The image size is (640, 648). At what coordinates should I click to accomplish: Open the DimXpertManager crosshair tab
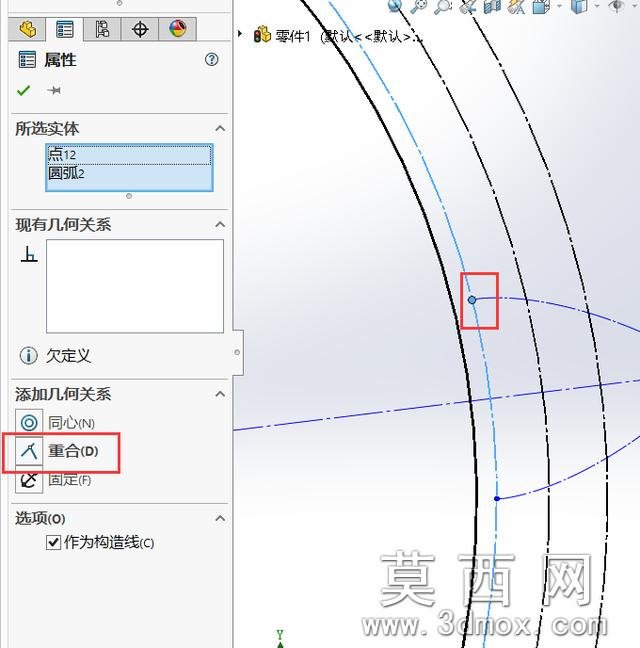(x=140, y=29)
